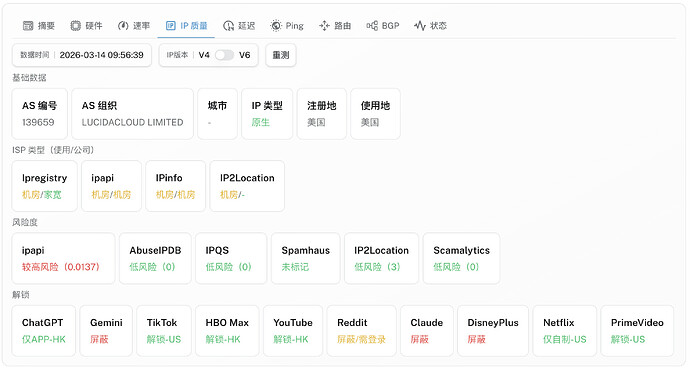This screenshot has height=369, width=690.
Task: Click the Scamalytics risk card
Action: point(462,258)
